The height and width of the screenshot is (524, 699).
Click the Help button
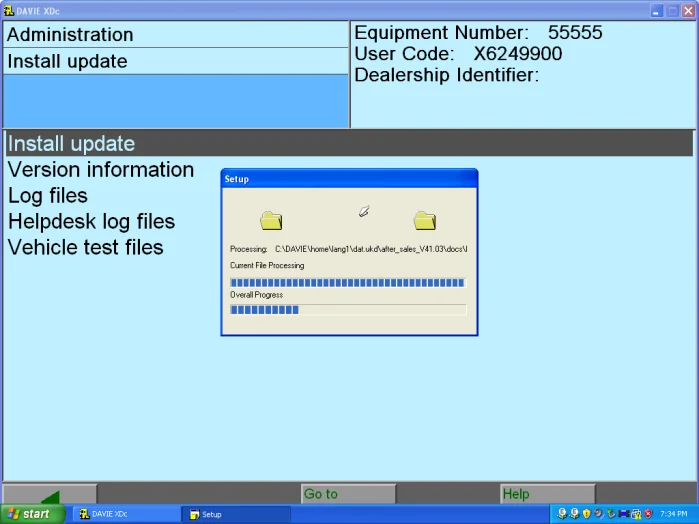coord(548,494)
